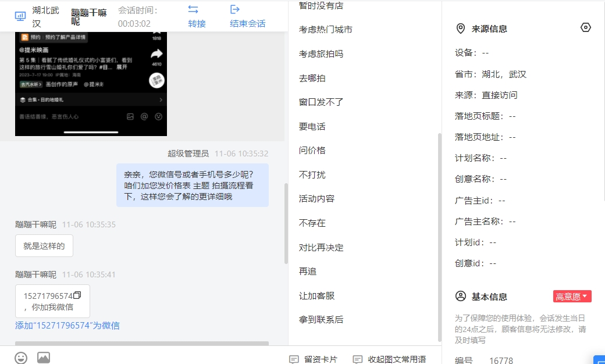
Task: Open the video screenshot thumbnail in chat
Action: coord(91,84)
